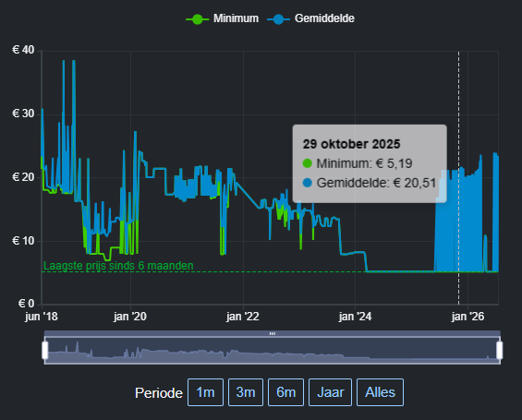Select the 1m period button
This screenshot has height=420, width=522.
205,392
